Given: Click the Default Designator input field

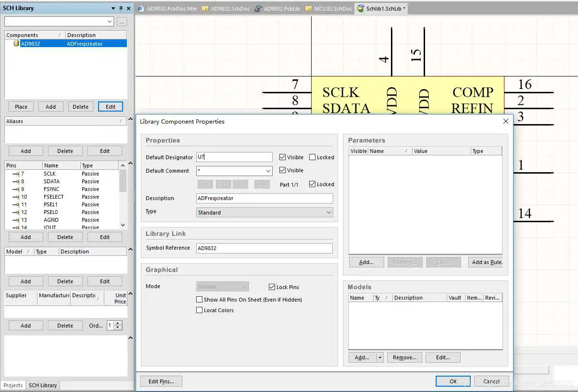Looking at the screenshot, I should coord(234,157).
